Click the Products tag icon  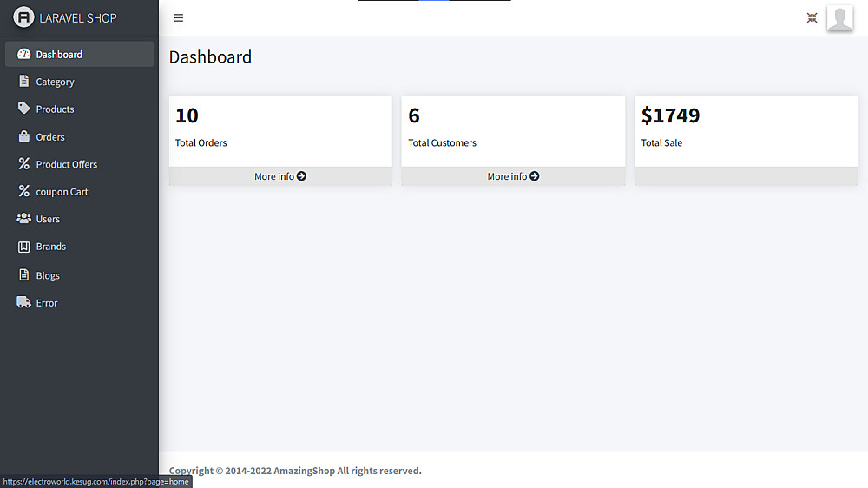pyautogui.click(x=24, y=109)
